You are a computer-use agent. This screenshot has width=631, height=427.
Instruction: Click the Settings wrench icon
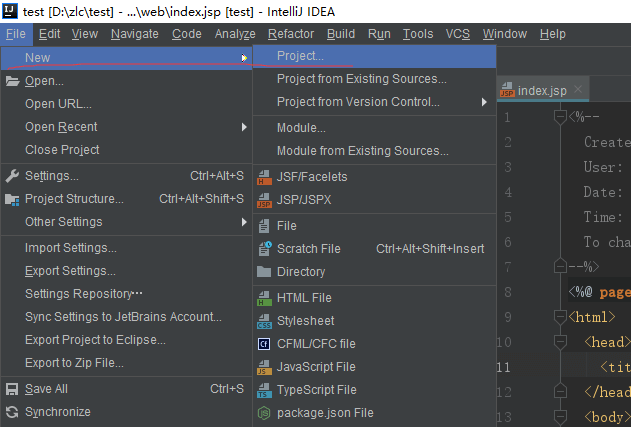coord(13,176)
